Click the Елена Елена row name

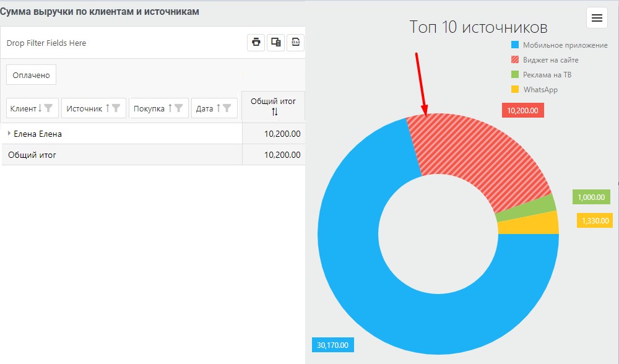(x=38, y=134)
